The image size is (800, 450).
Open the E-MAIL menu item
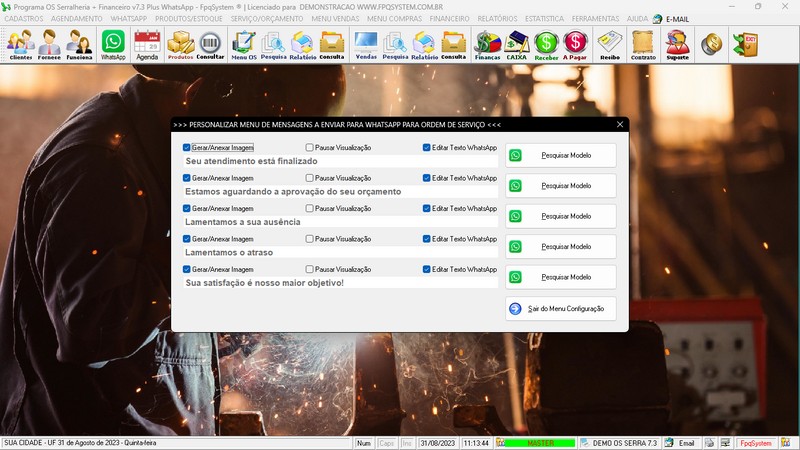pos(671,19)
